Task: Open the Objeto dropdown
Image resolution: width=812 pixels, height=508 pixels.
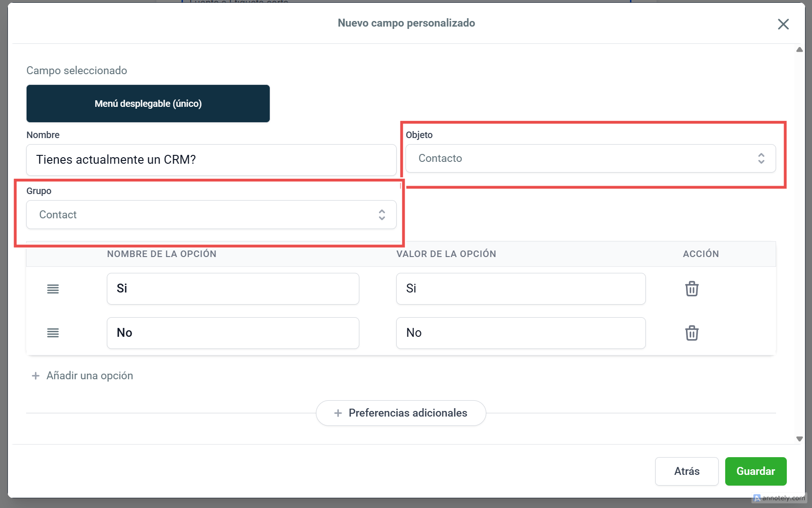Action: (x=590, y=159)
